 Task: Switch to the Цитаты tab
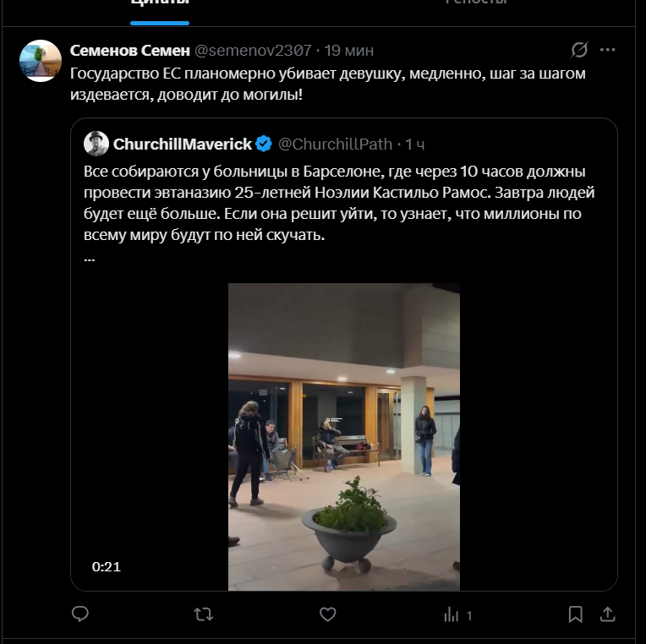[x=159, y=4]
